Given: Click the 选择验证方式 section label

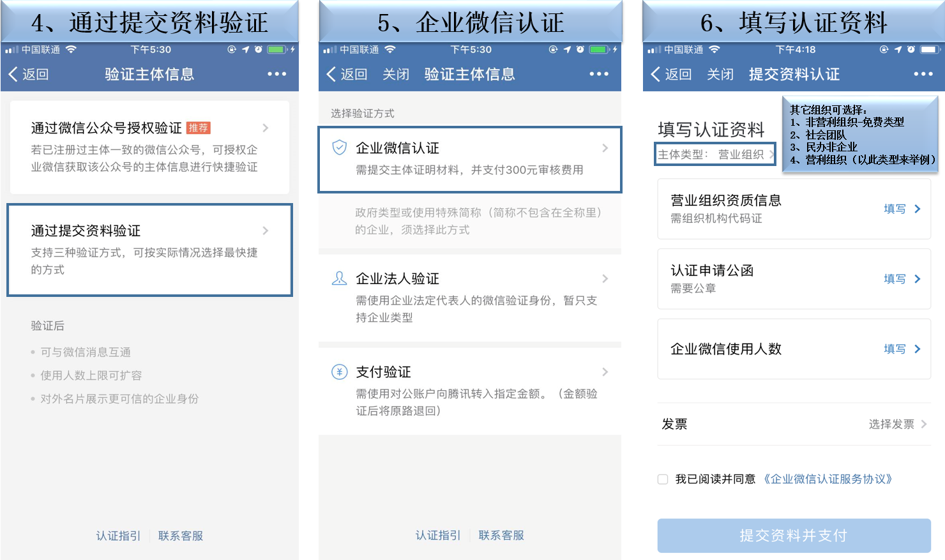Looking at the screenshot, I should [363, 113].
